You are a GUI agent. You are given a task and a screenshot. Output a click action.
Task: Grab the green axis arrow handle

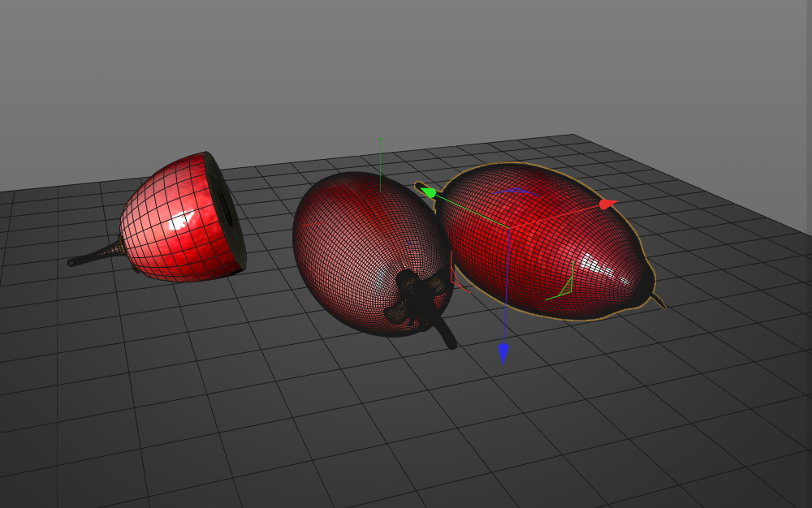tap(428, 192)
